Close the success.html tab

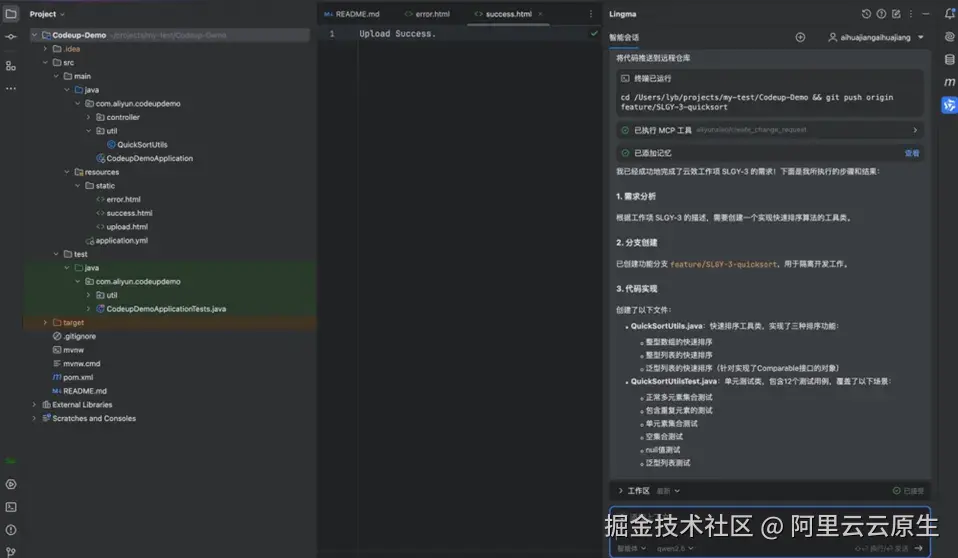(x=540, y=13)
